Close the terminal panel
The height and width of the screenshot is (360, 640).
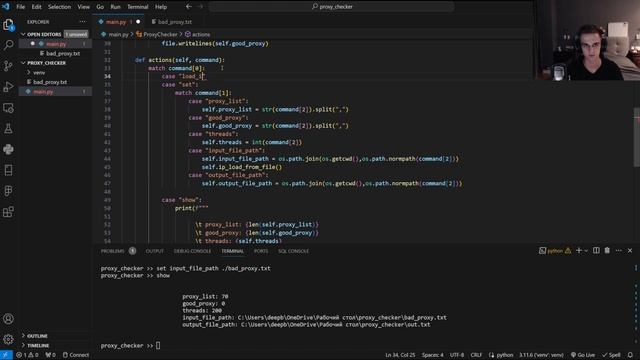coord(630,251)
